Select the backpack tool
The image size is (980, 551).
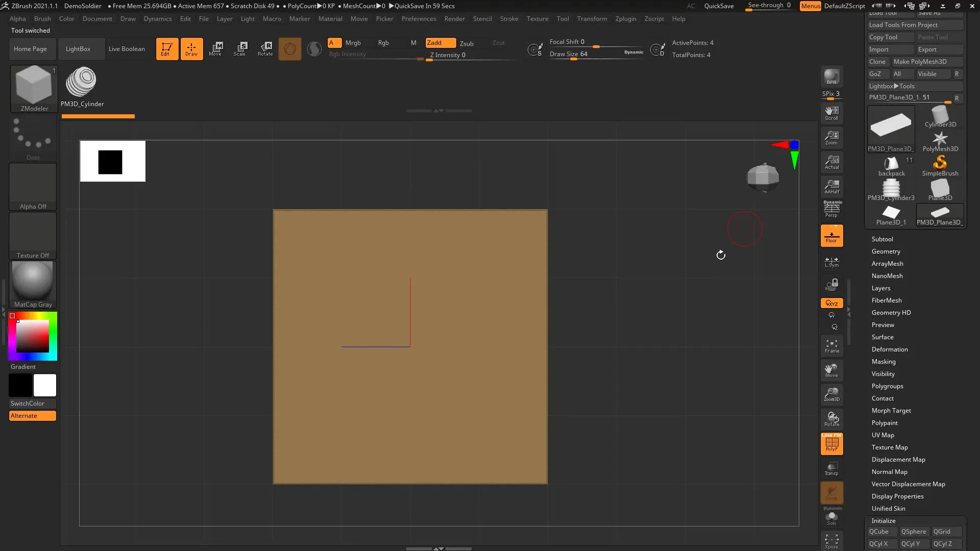coord(891,166)
